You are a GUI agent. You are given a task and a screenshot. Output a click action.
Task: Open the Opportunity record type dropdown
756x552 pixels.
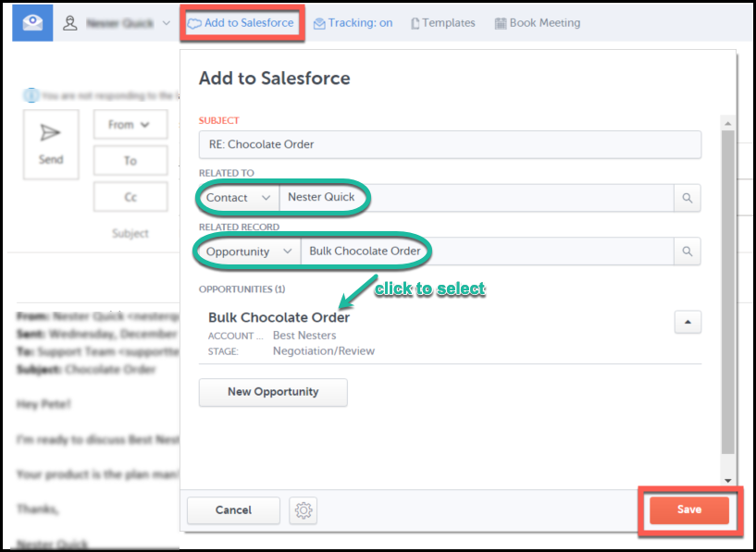250,251
